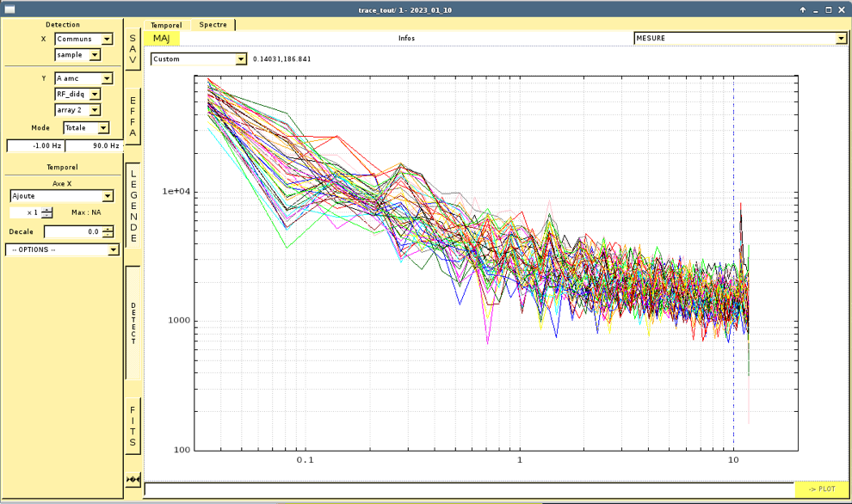Click the collapse arrows icon at bottom
The width and height of the screenshot is (852, 504).
coord(133,479)
